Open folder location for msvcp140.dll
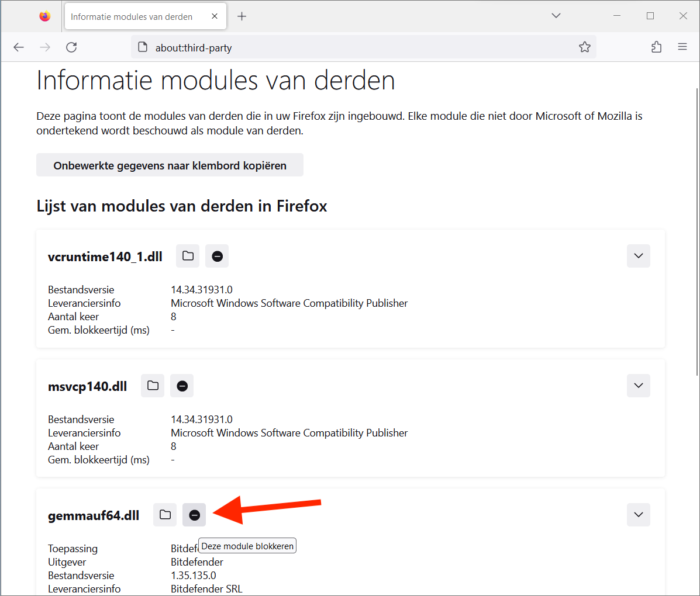The image size is (700, 596). point(153,386)
